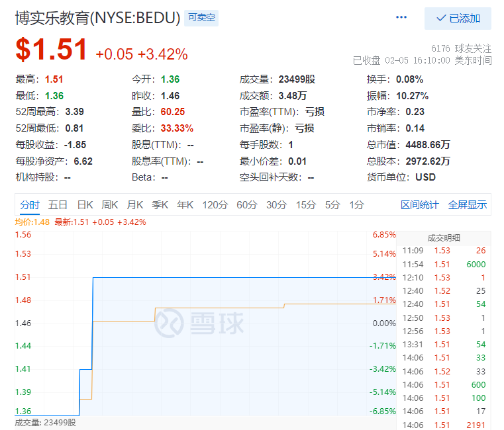This screenshot has height=430, width=504.
Task: Select the 1分 interval tab
Action: [x=357, y=205]
